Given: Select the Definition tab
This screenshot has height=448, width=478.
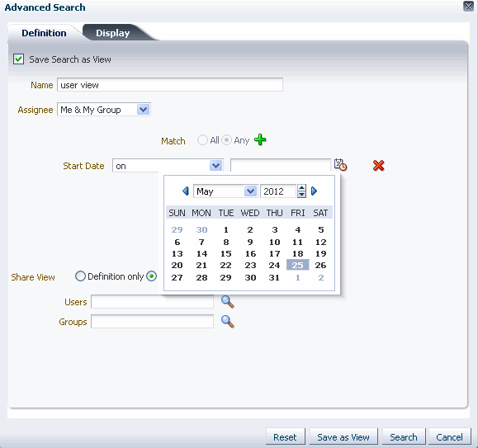Looking at the screenshot, I should 44,33.
